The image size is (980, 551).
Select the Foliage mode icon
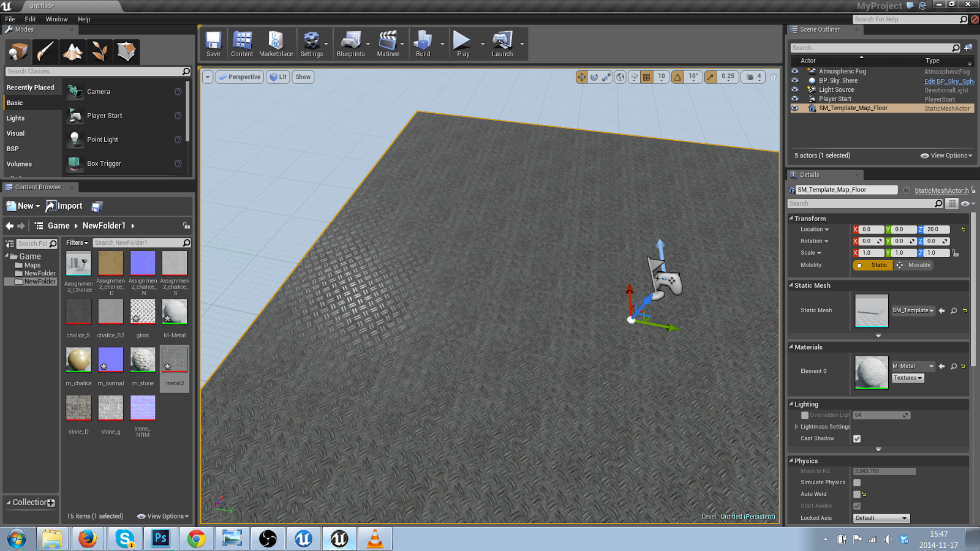pos(99,52)
